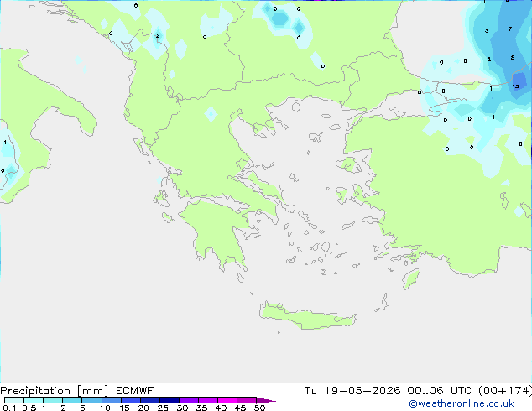532x411 pixels.
Task: Pick the 1–2 mm legend color box
Action: pos(53,400)
